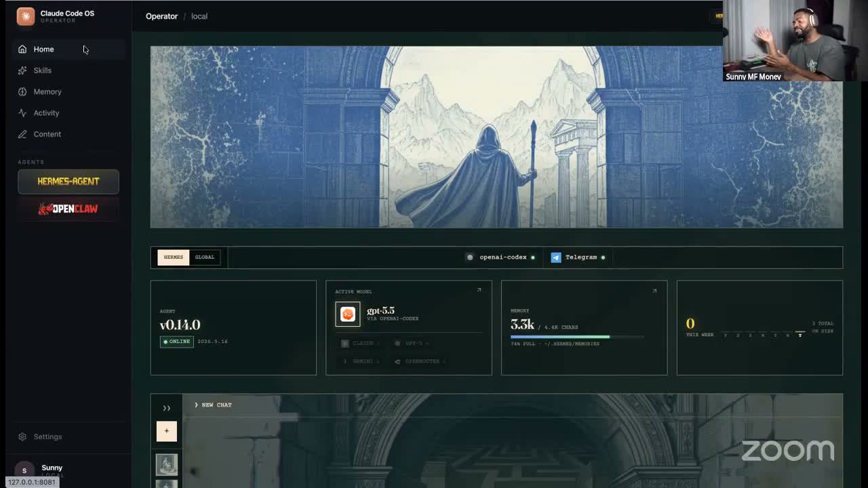The width and height of the screenshot is (868, 488).
Task: Open the Settings menu item
Action: (x=68, y=437)
